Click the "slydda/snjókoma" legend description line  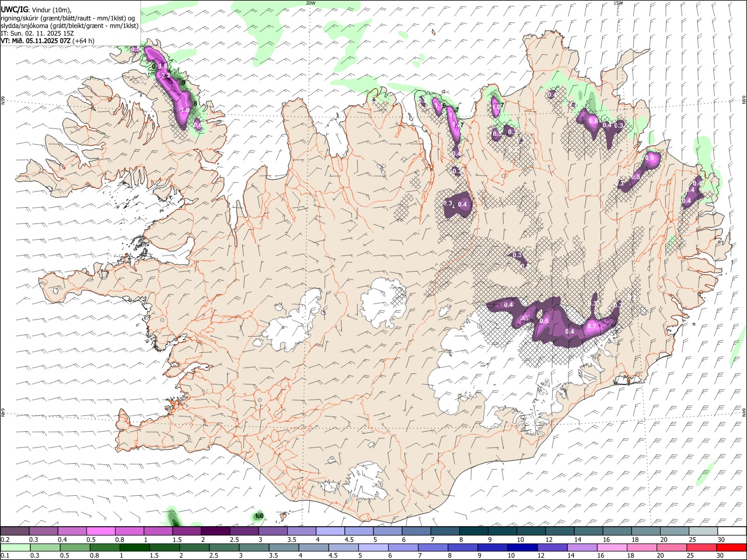click(70, 26)
